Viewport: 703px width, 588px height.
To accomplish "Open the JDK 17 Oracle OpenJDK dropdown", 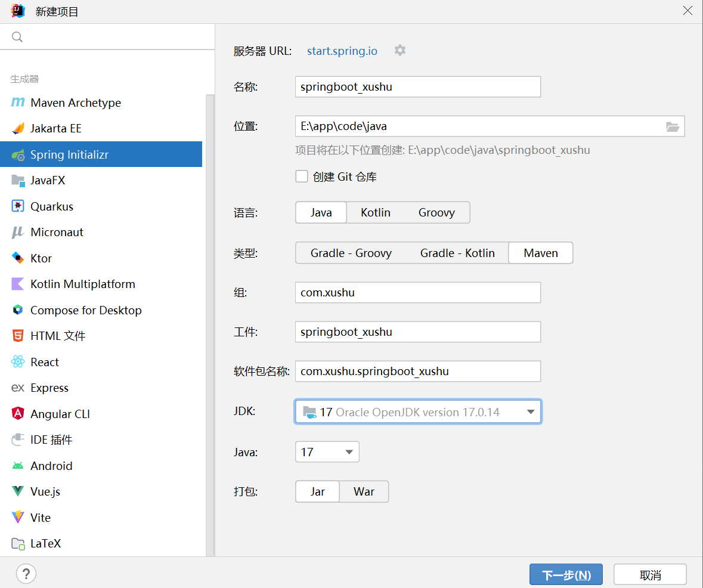I will point(418,411).
